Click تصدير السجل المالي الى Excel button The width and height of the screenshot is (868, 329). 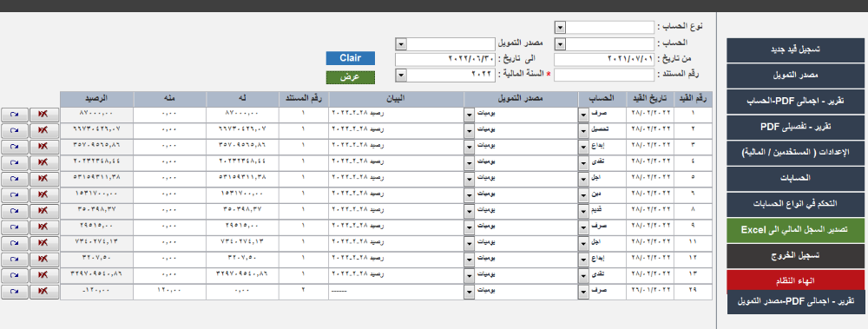click(795, 230)
